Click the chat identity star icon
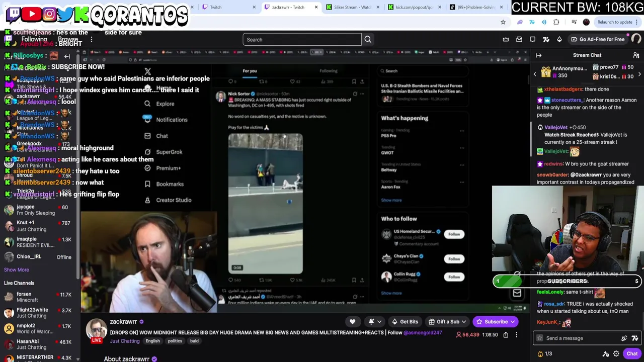The image size is (644, 362). coord(540,338)
